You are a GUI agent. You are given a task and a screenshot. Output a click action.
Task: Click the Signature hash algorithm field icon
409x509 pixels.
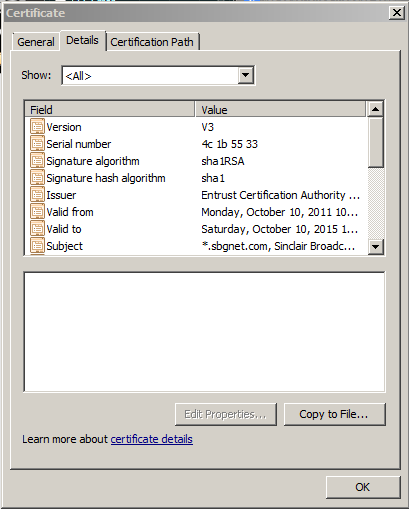pyautogui.click(x=37, y=178)
